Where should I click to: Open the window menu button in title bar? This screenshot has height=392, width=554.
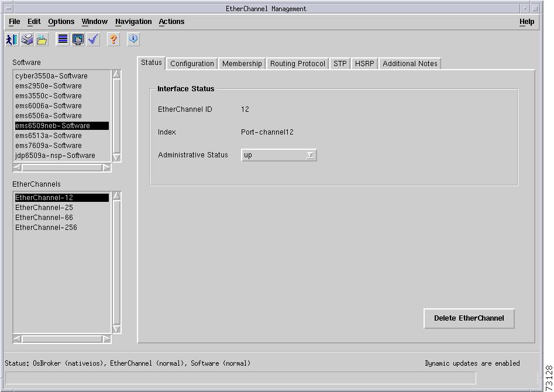click(x=8, y=8)
